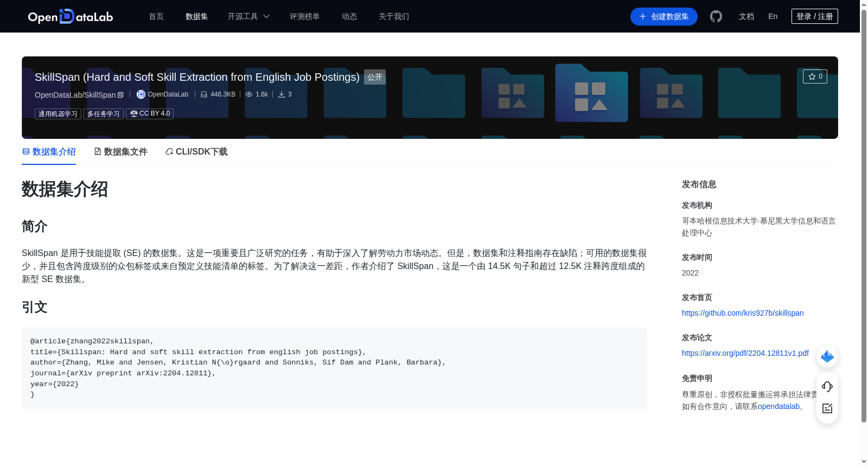
Task: Click the SkillSpan dataset title
Action: click(x=197, y=77)
